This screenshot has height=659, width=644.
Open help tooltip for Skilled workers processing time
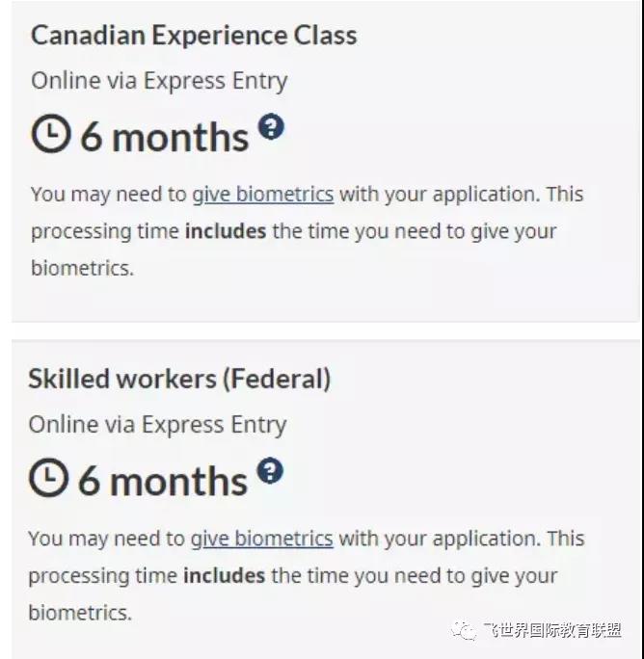pyautogui.click(x=270, y=470)
